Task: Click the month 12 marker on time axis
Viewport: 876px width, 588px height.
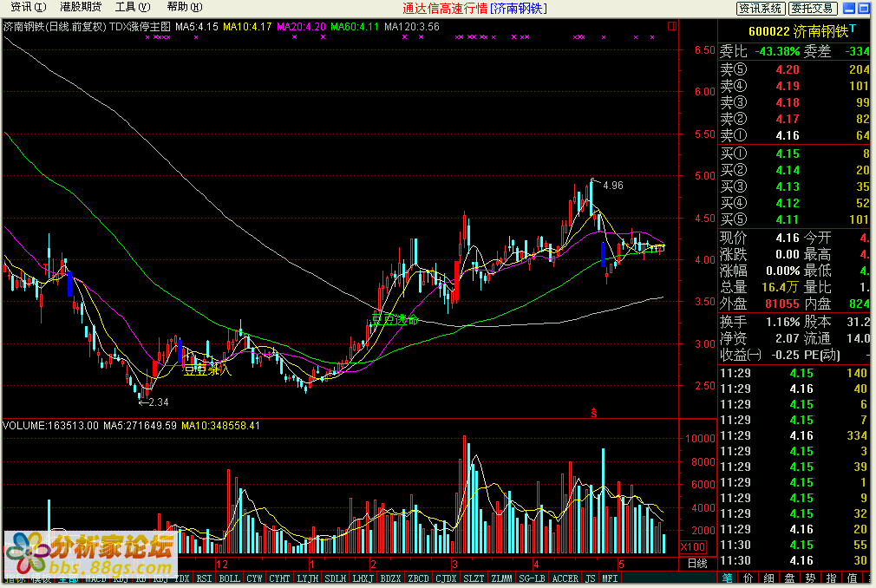Action: [222, 564]
